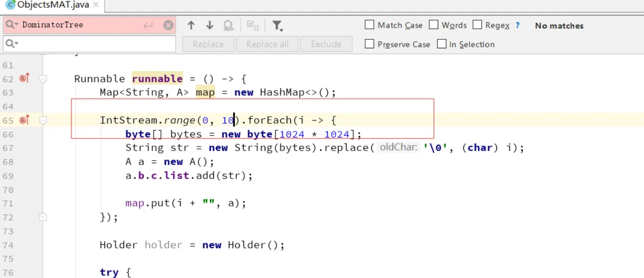Viewport: 644px width, 278px height.
Task: Click the Exclude button
Action: 326,44
